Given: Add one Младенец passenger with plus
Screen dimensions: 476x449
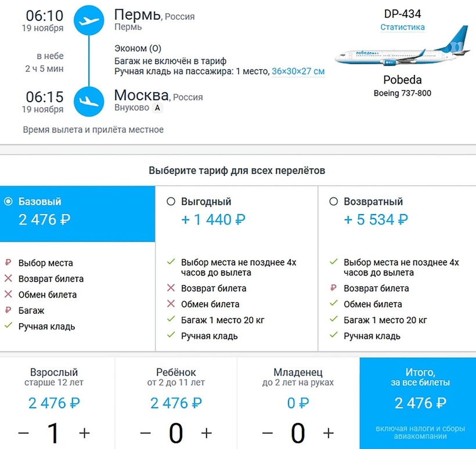Looking at the screenshot, I should 329,433.
